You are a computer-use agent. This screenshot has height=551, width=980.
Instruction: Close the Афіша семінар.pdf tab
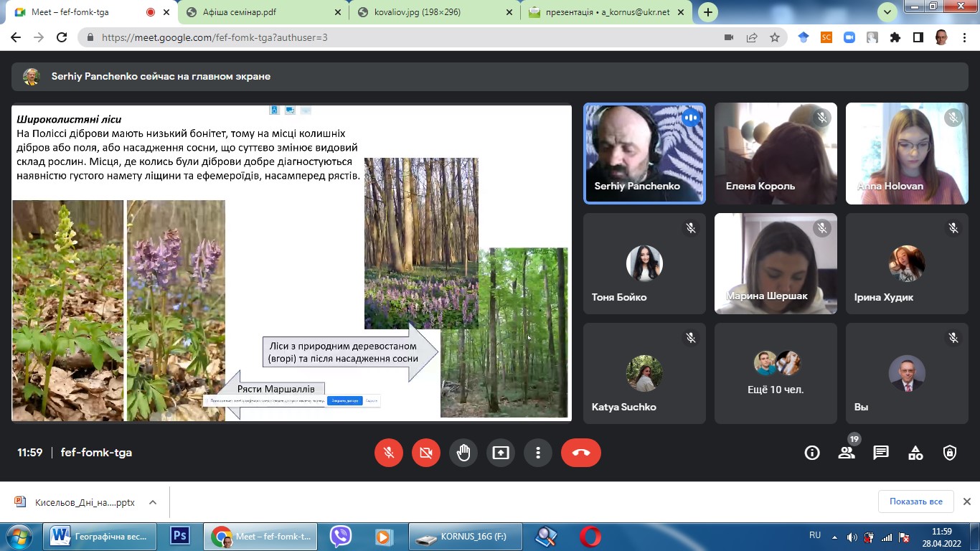click(x=337, y=12)
